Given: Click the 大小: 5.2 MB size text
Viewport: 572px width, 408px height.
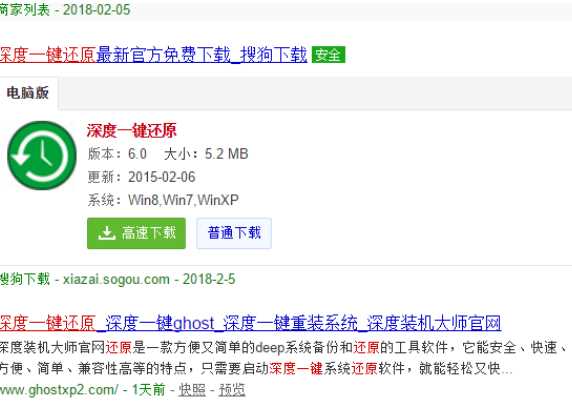Looking at the screenshot, I should (206, 154).
